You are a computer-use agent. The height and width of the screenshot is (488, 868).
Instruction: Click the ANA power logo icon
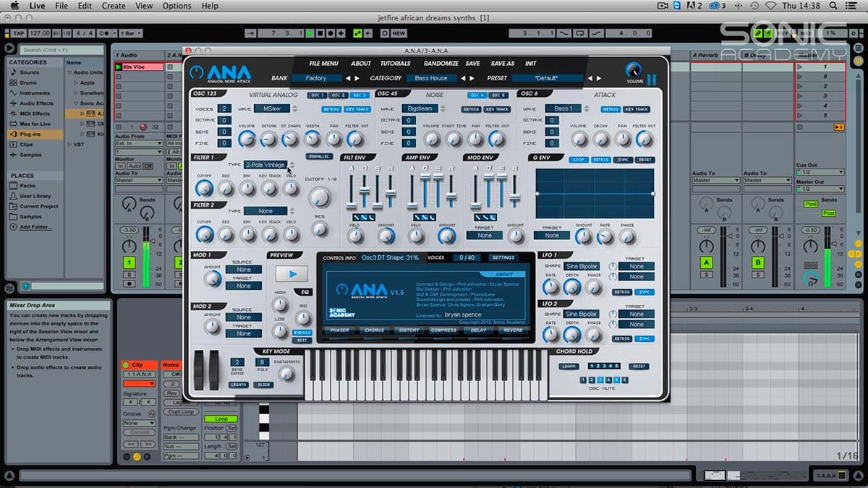pos(196,72)
